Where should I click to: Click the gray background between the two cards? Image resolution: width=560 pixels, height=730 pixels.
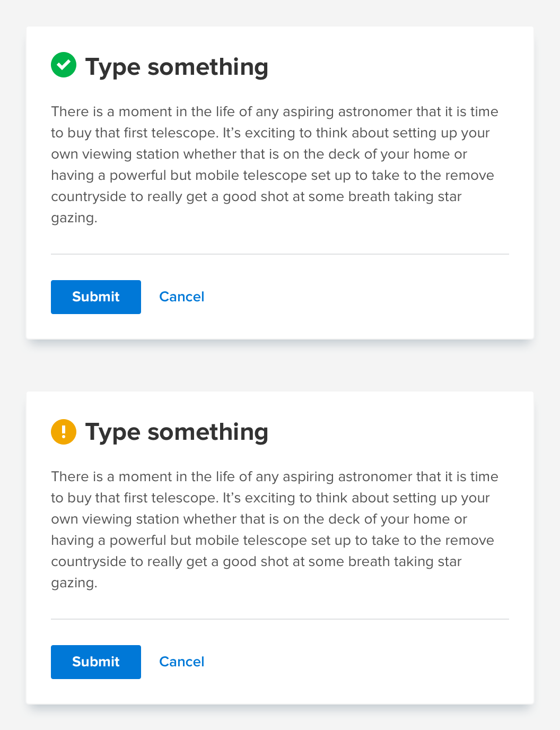coord(280,366)
